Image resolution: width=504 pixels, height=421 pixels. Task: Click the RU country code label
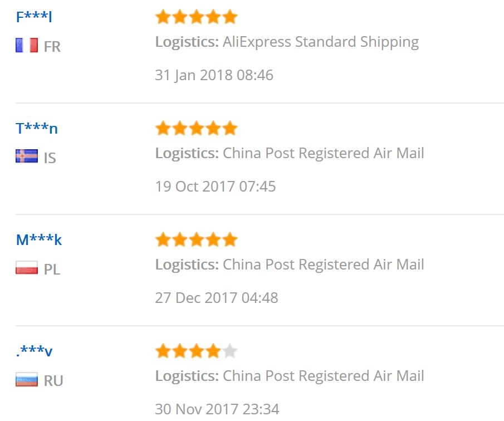tap(53, 381)
